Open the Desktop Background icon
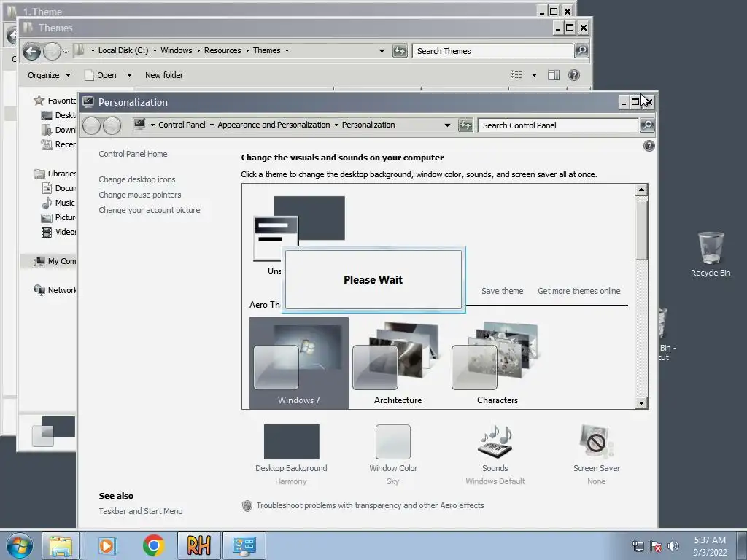 (x=292, y=441)
